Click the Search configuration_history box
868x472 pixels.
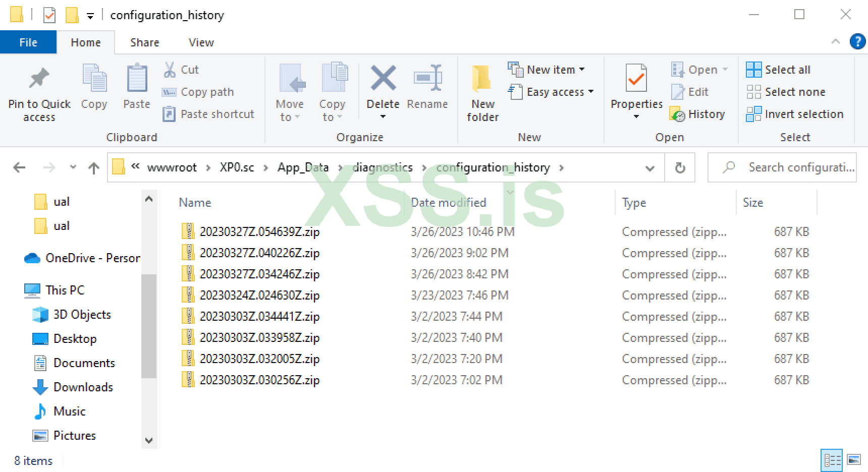click(782, 167)
